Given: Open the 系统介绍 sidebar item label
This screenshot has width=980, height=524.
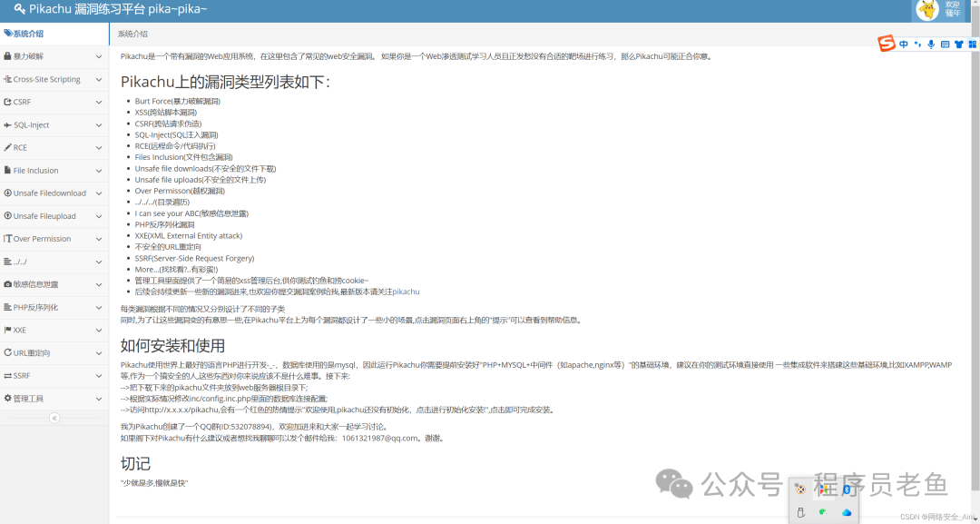Looking at the screenshot, I should click(28, 34).
